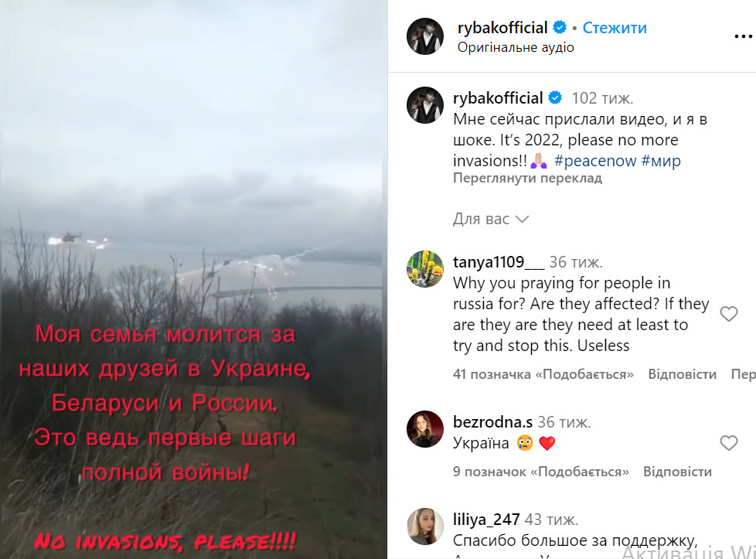
Task: Reply to bezrodna.s via 'Відповісти'
Action: [x=677, y=471]
